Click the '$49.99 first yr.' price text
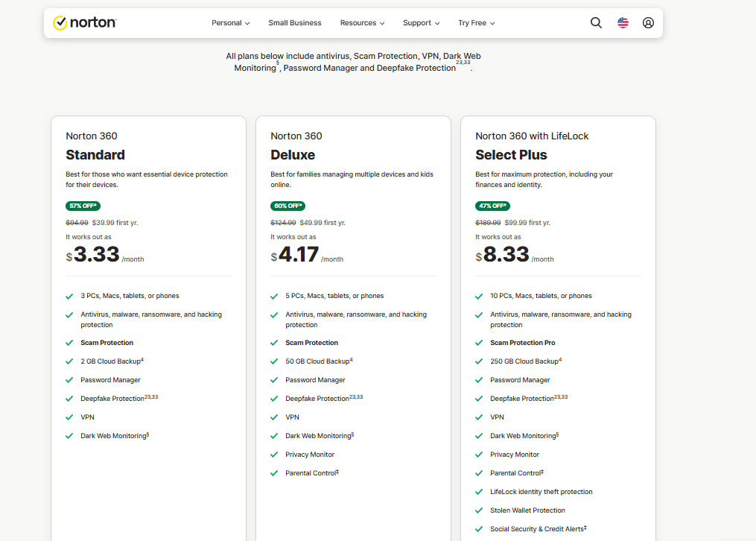Image resolution: width=756 pixels, height=541 pixels. click(x=323, y=223)
